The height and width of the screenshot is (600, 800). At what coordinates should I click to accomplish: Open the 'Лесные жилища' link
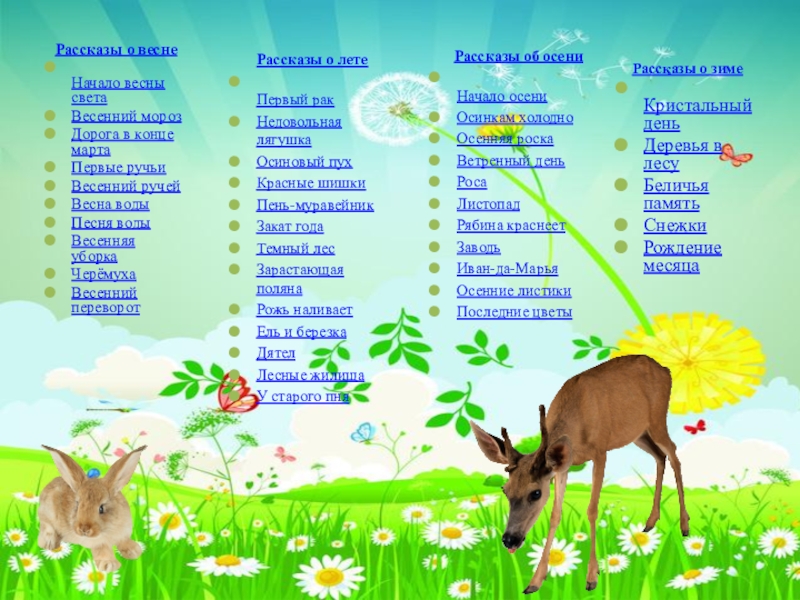click(310, 376)
